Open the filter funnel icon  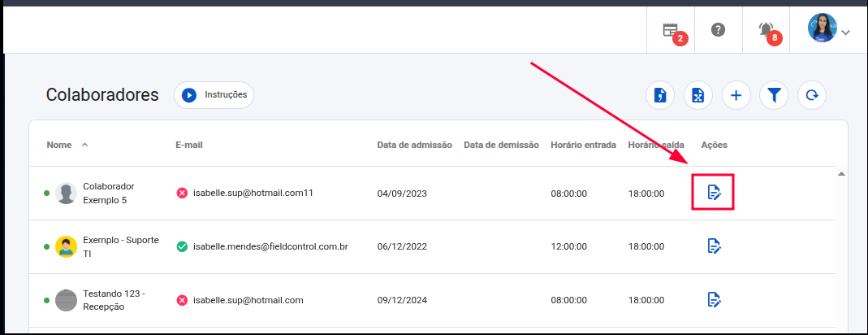coord(774,96)
